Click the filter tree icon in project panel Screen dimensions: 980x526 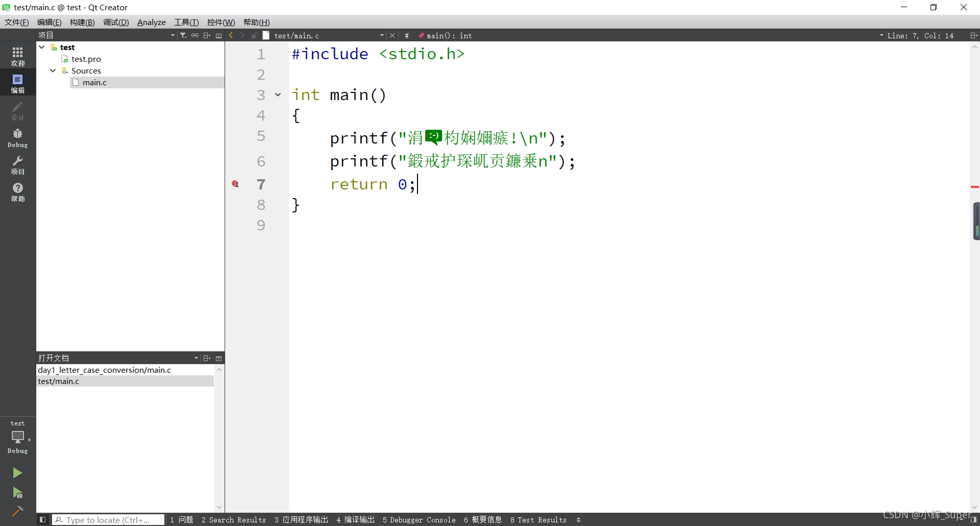[x=183, y=35]
